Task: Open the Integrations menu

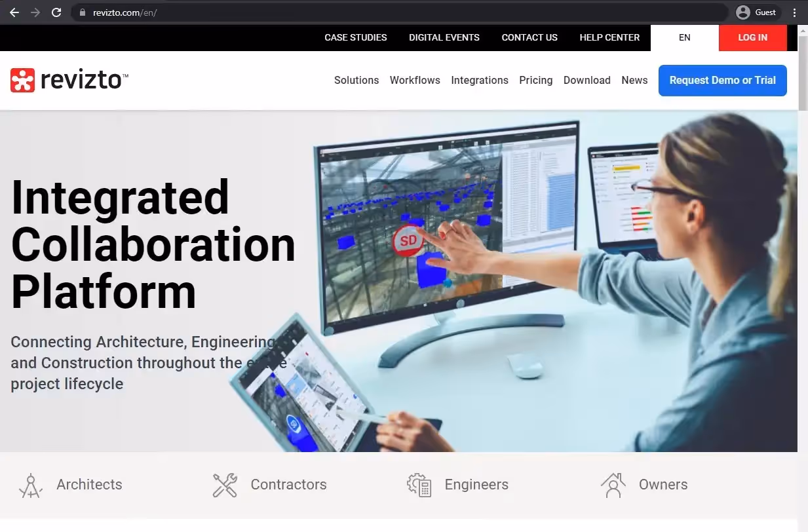Action: pyautogui.click(x=480, y=80)
